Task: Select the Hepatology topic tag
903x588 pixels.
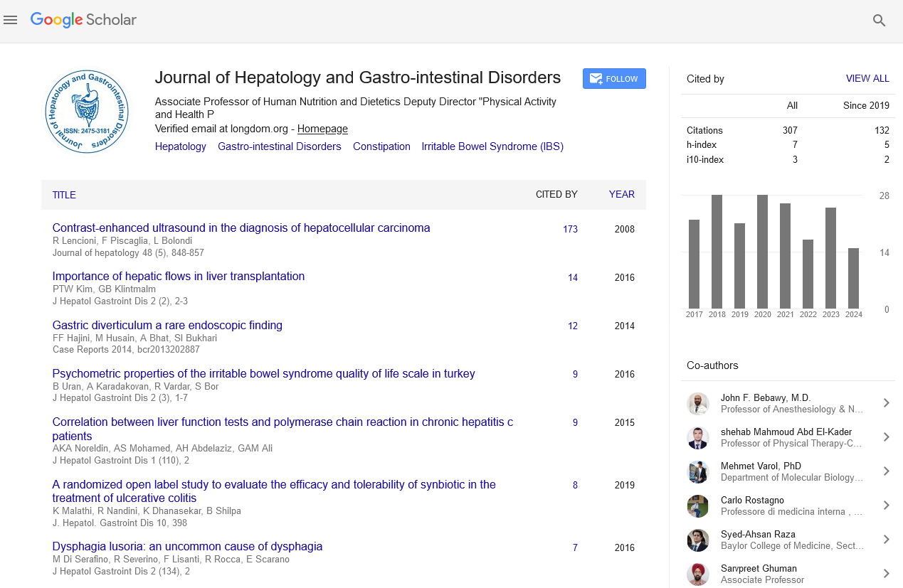Action: tap(181, 146)
